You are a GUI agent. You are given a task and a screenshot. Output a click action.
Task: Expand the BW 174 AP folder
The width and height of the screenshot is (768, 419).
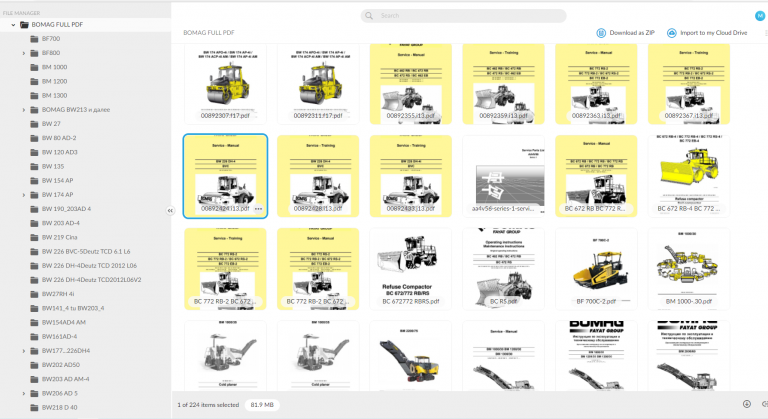(24, 195)
